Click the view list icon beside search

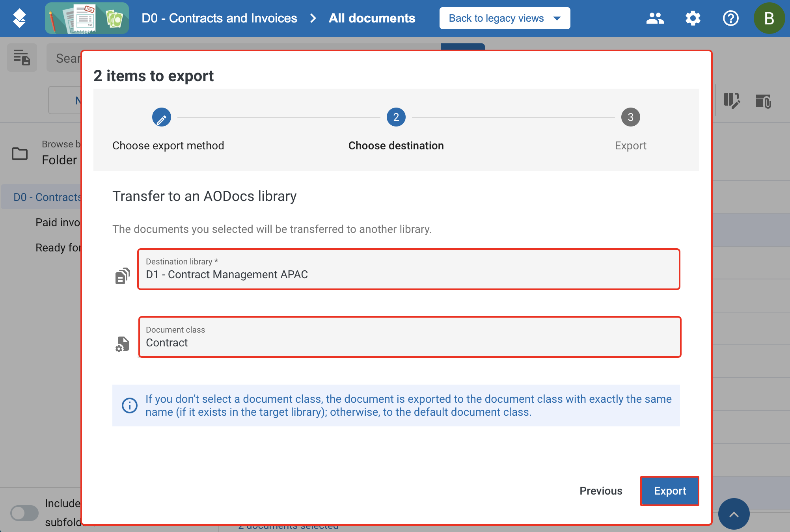(x=22, y=58)
